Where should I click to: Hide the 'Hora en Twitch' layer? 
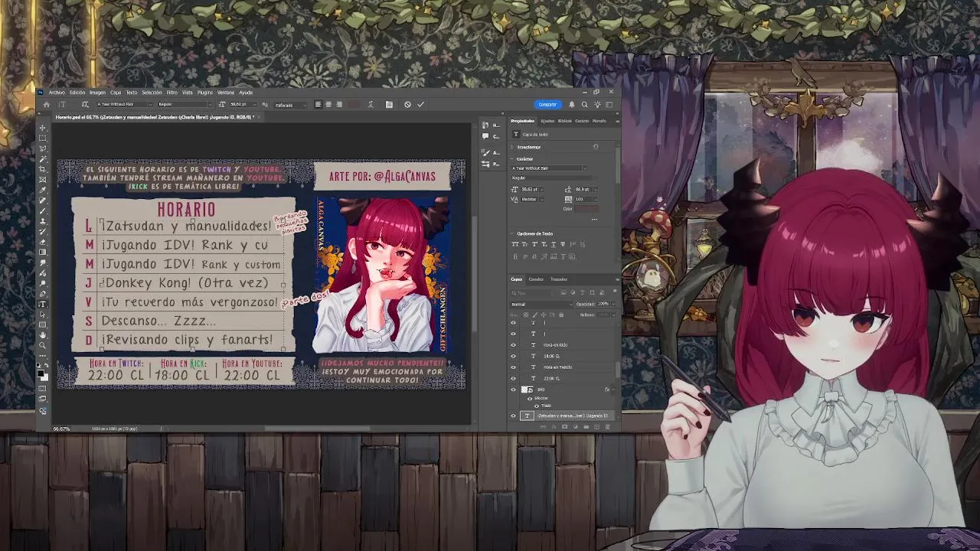click(x=514, y=367)
